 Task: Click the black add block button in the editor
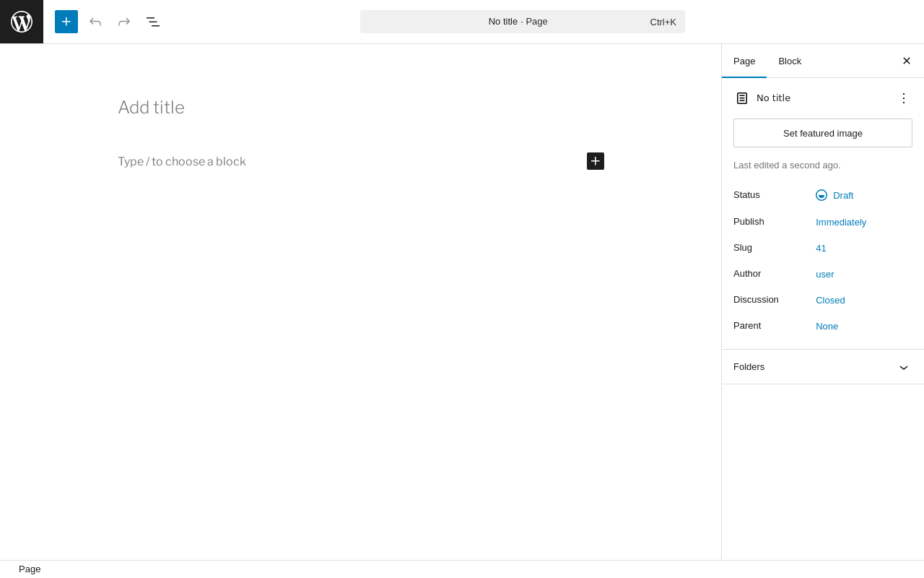tap(596, 161)
